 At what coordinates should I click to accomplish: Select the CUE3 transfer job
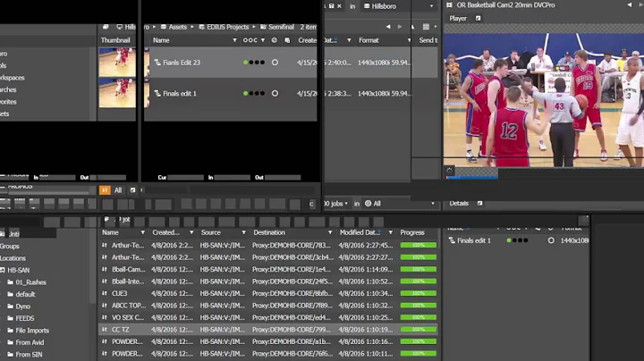click(x=267, y=293)
